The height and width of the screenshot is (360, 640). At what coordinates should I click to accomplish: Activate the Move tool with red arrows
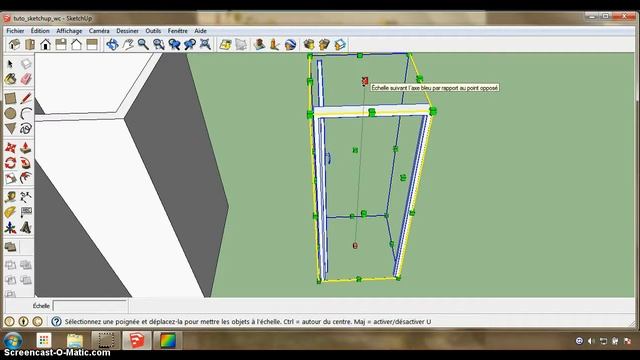coord(10,148)
